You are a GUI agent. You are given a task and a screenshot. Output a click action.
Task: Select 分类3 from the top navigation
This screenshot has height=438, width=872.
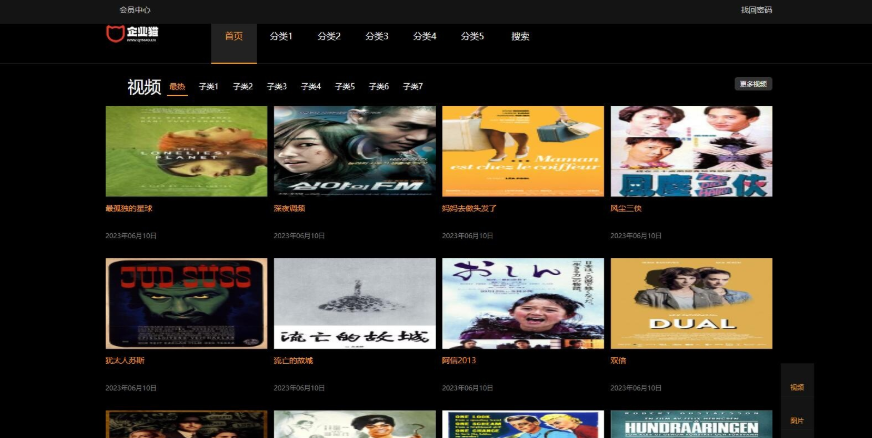[x=377, y=37]
